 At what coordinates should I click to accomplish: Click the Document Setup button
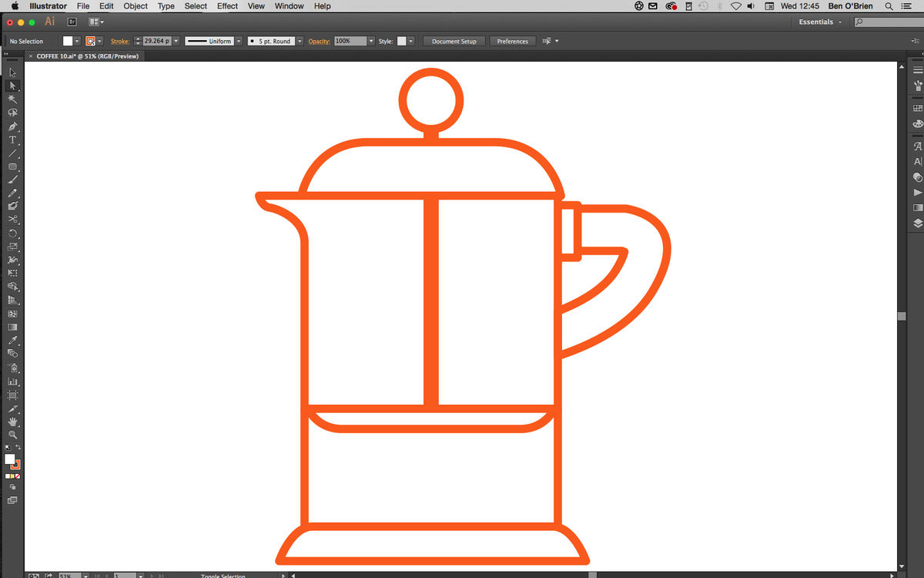pos(453,41)
